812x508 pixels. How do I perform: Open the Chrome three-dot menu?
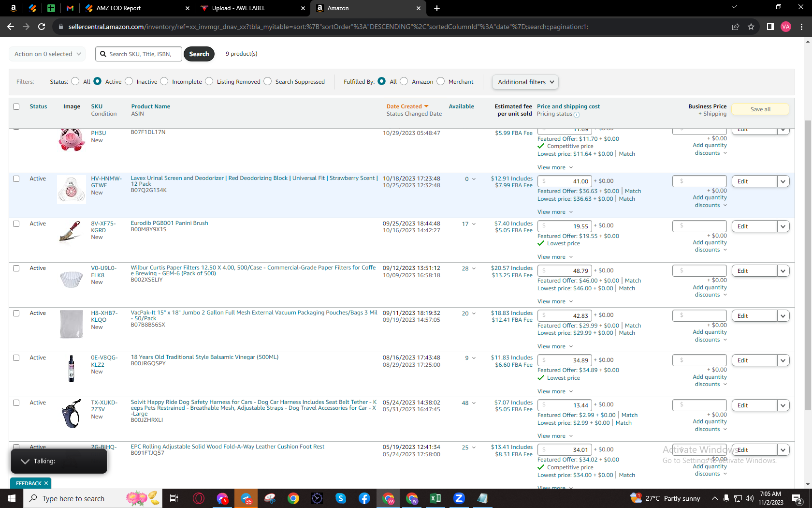[801, 27]
